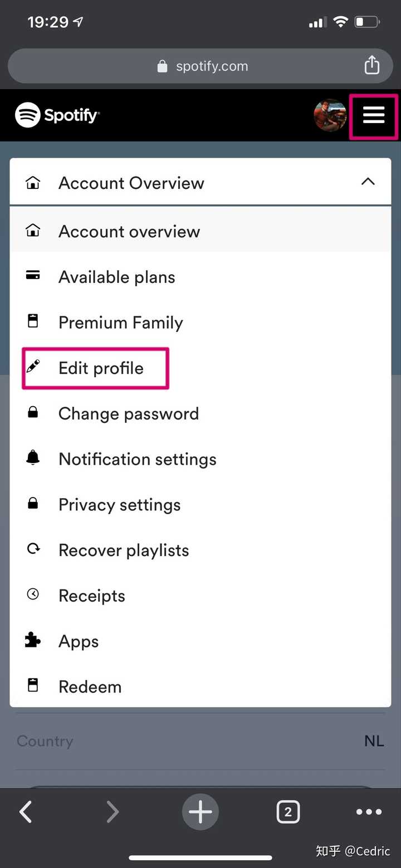This screenshot has height=868, width=401.
Task: Go to Premium Family
Action: (120, 323)
